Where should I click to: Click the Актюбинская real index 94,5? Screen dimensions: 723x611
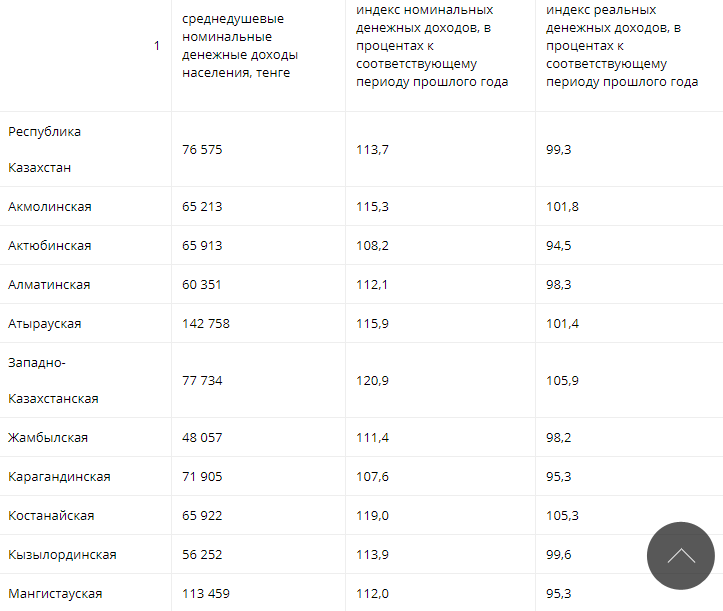coord(558,246)
